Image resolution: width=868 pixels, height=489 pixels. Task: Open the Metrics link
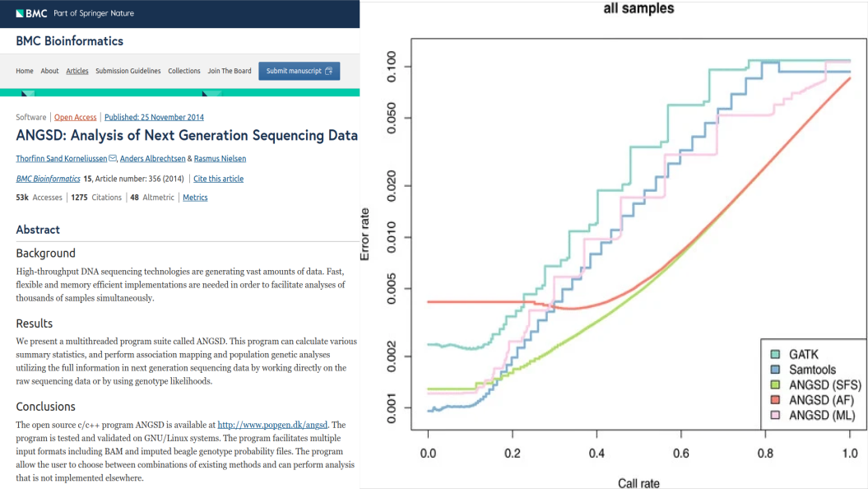coord(195,198)
